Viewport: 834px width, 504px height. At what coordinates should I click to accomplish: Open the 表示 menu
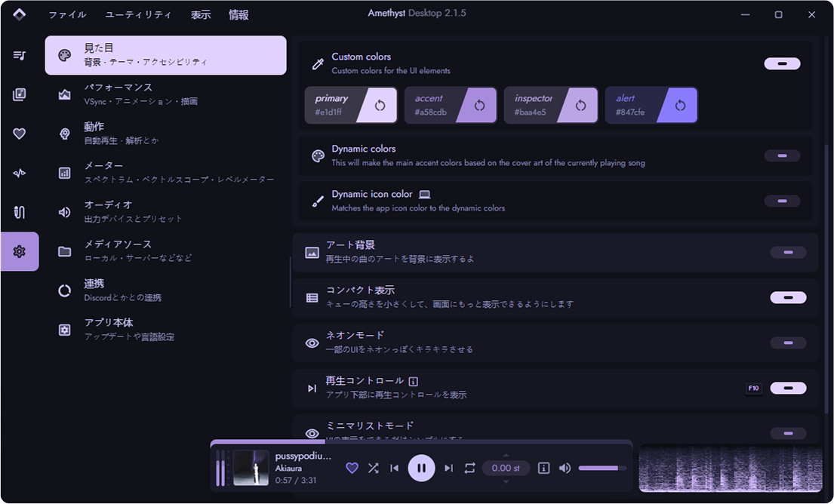(x=201, y=14)
